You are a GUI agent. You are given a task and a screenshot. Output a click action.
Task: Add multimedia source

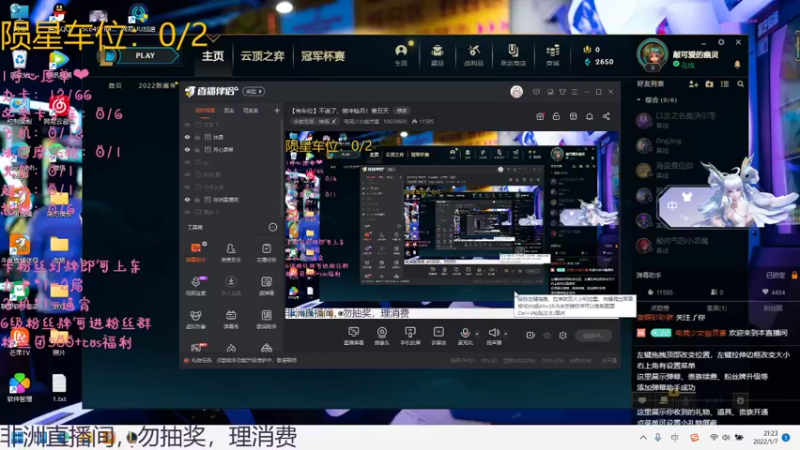(438, 336)
